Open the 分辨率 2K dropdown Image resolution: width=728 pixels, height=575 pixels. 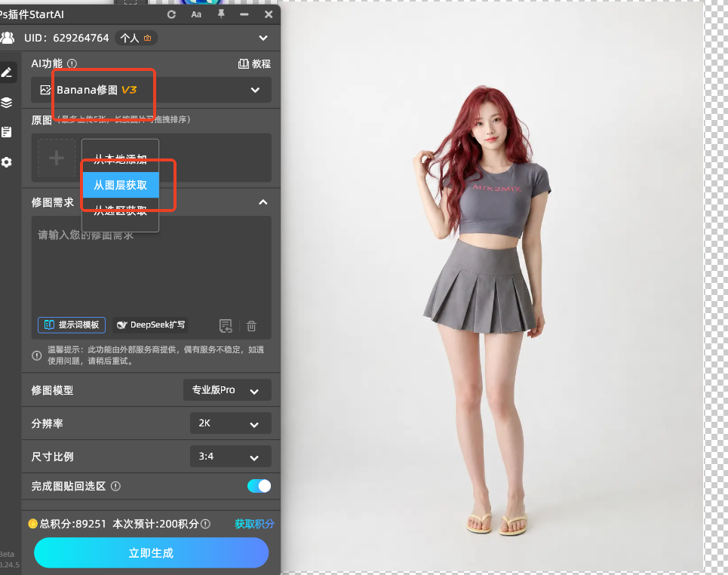(231, 423)
